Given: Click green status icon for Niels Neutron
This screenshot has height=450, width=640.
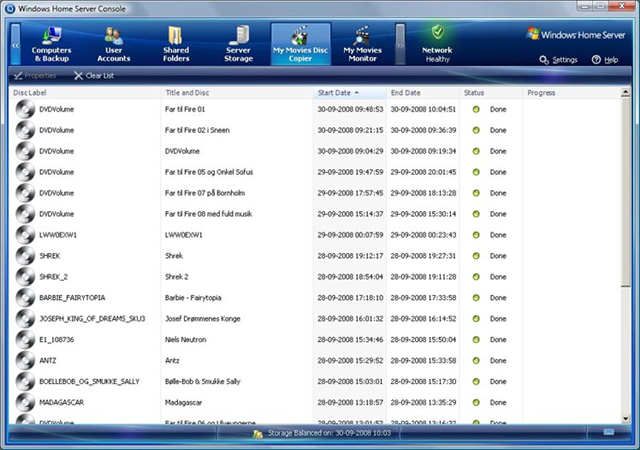Looking at the screenshot, I should [476, 340].
